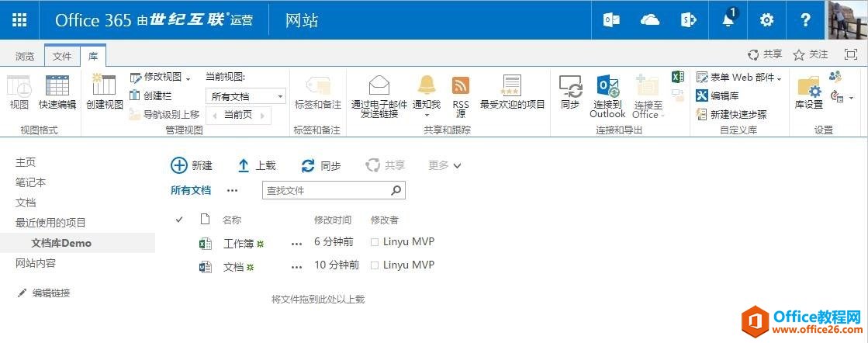Expand the 通知我 dropdown arrow

click(x=427, y=116)
